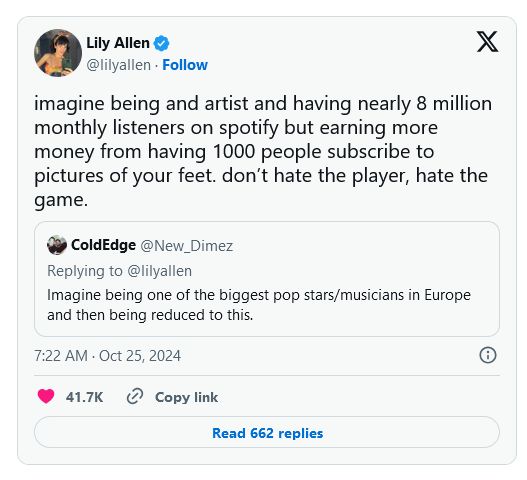Open the X logo in the corner

point(487,42)
